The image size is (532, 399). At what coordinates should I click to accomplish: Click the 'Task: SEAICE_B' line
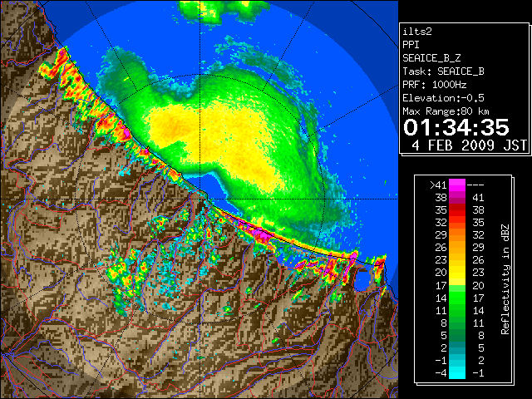click(443, 71)
